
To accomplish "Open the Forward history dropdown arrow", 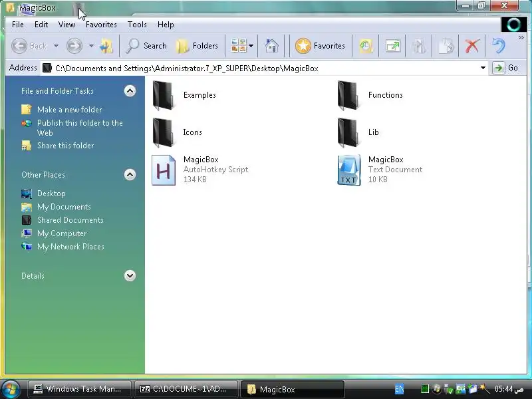I will coord(91,45).
